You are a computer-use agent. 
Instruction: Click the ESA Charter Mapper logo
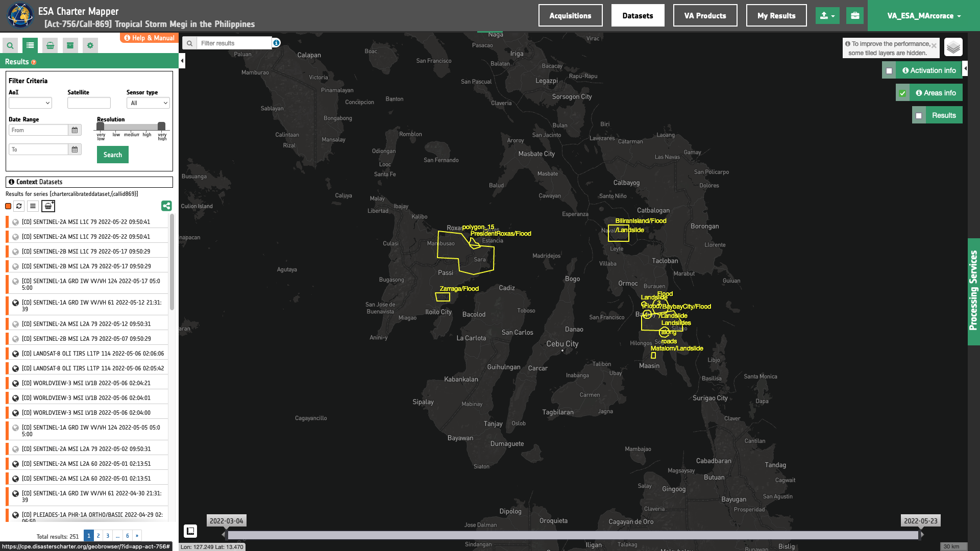(x=20, y=15)
